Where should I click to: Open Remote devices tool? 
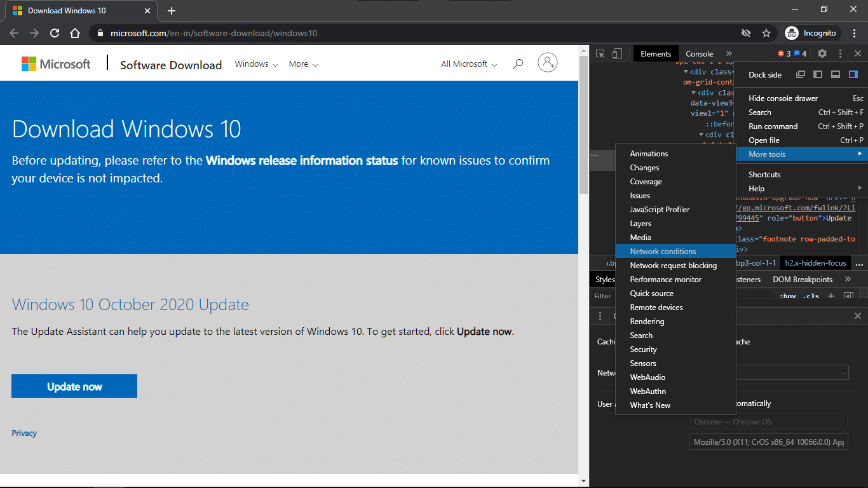[675, 308]
